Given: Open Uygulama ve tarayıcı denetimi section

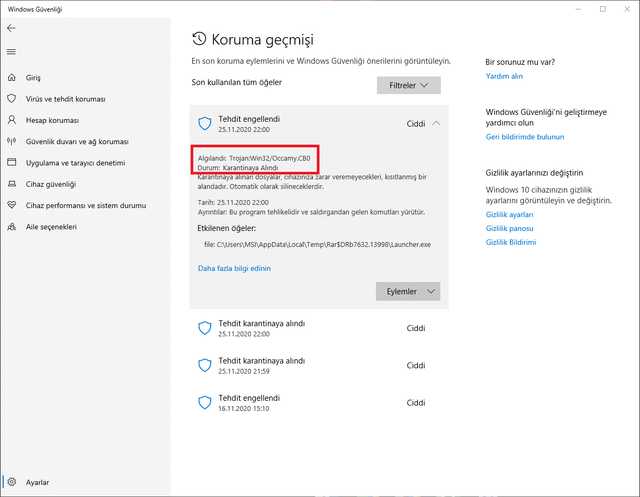Looking at the screenshot, I should click(76, 163).
